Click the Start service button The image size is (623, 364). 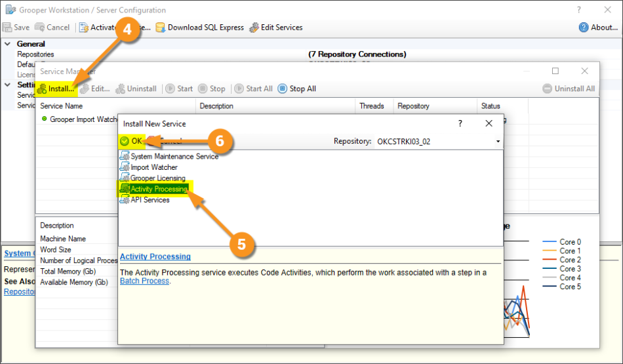click(179, 89)
